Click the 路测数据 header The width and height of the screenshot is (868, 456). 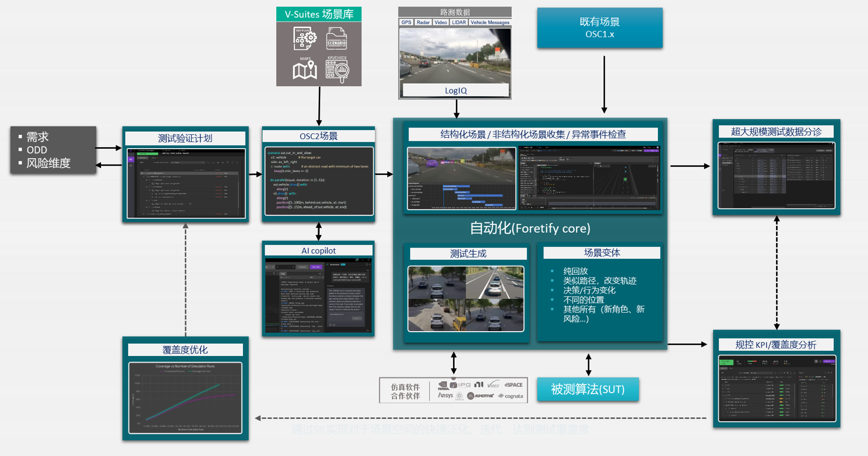455,12
